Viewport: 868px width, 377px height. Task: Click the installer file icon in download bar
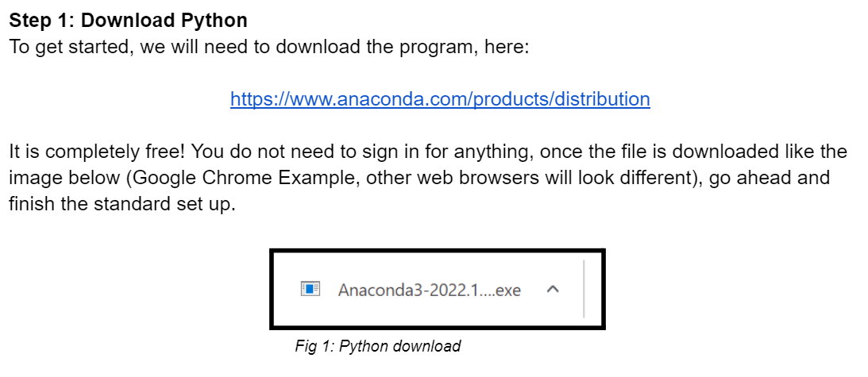(x=311, y=288)
